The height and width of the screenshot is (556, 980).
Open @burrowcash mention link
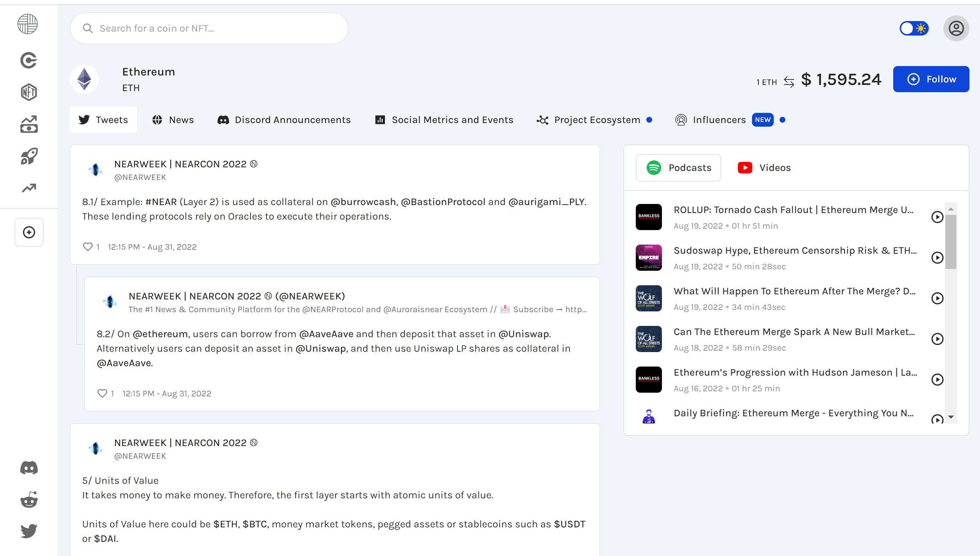pos(363,202)
